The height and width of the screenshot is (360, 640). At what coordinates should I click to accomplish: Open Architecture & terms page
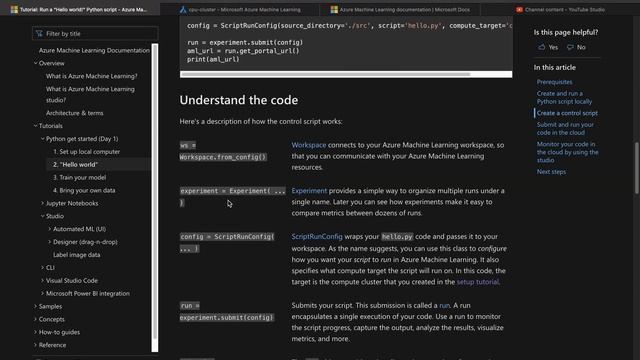(x=74, y=113)
